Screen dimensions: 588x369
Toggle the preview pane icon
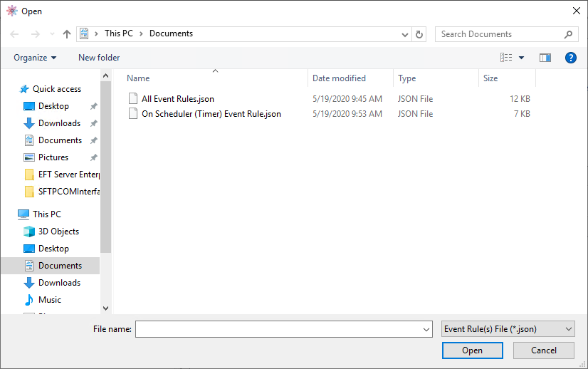pos(545,58)
